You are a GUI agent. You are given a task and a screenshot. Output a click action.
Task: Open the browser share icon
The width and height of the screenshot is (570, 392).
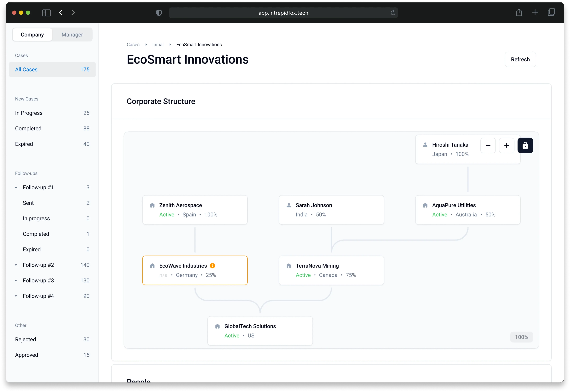(x=519, y=12)
